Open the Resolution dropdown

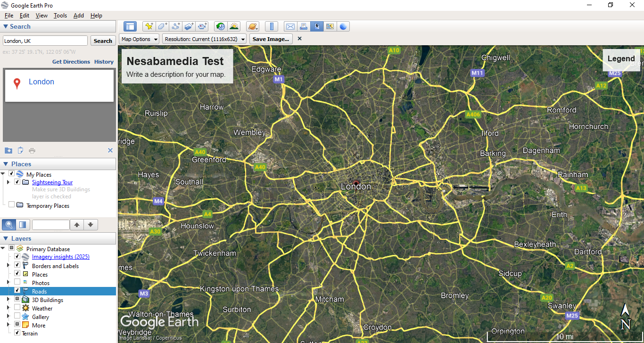[205, 39]
